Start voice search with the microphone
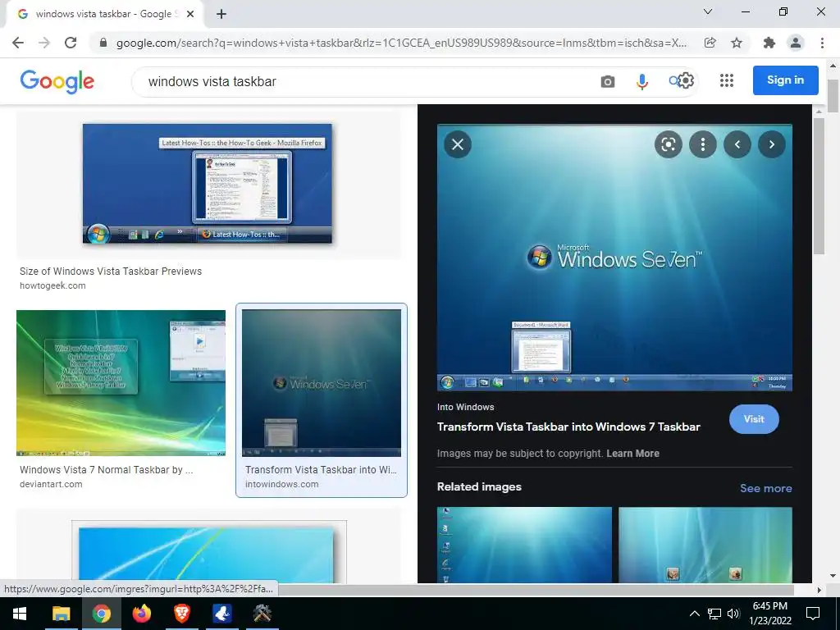 641,81
